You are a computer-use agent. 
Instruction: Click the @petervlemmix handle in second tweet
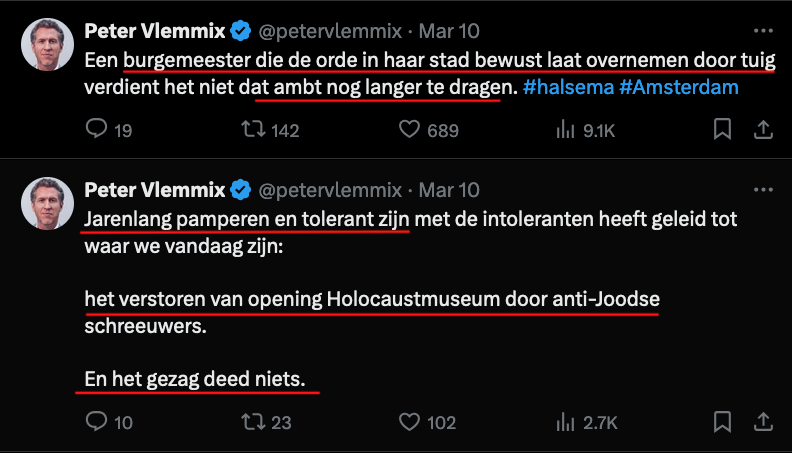pos(330,189)
